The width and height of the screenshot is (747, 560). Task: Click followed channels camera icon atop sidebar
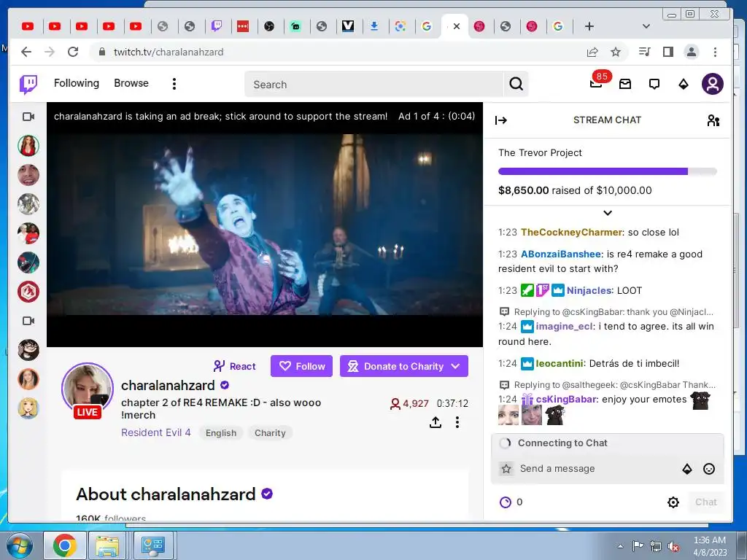(x=28, y=117)
